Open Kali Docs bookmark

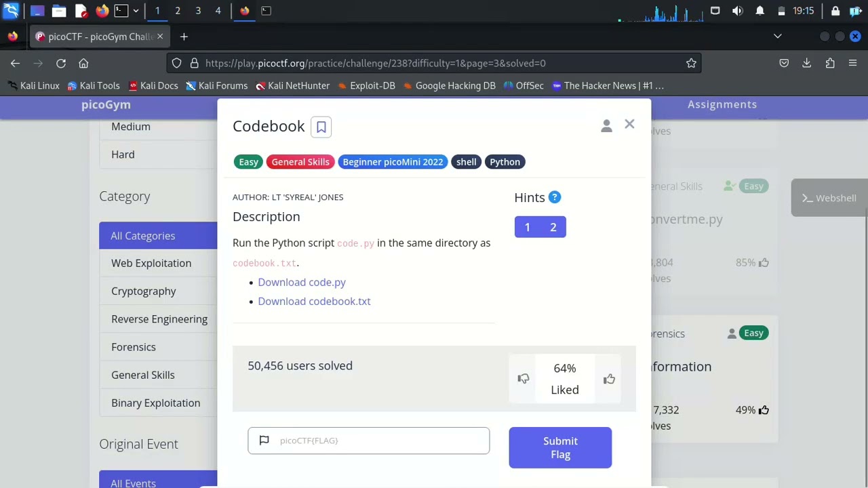pyautogui.click(x=153, y=85)
